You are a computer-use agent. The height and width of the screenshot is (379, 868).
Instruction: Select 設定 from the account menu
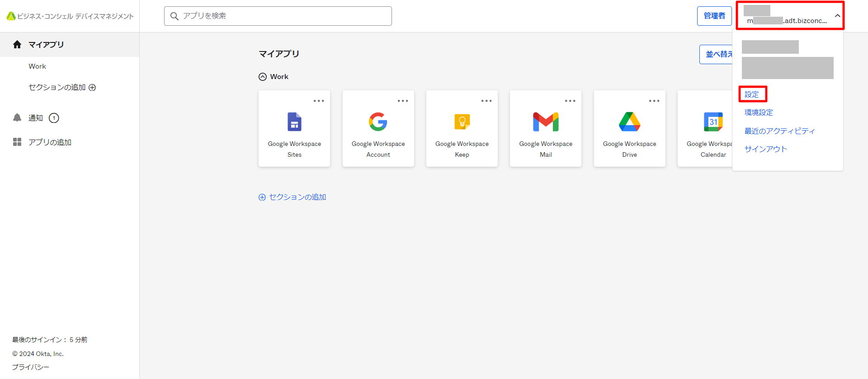click(752, 94)
